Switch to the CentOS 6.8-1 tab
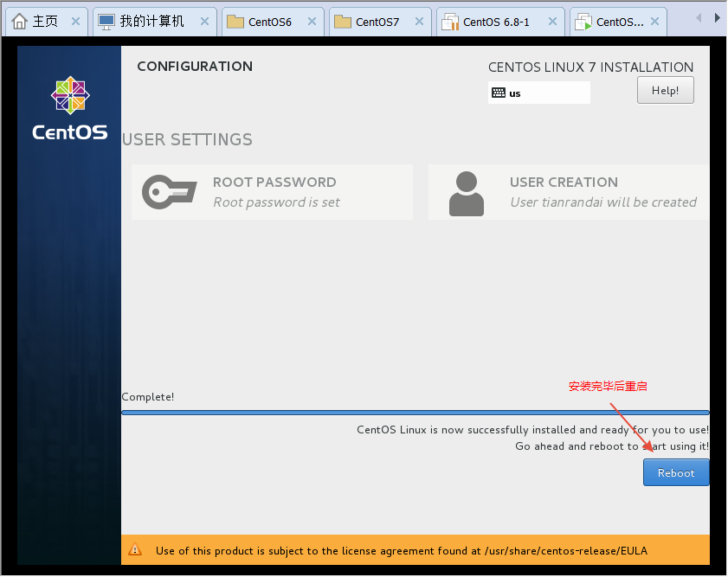Screen dimensions: 728x577 (500, 22)
